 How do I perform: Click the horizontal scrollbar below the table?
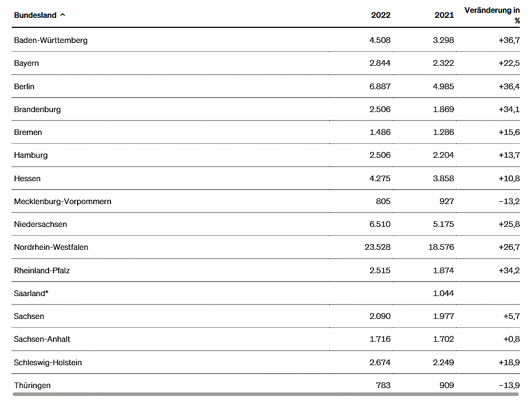tap(266, 394)
